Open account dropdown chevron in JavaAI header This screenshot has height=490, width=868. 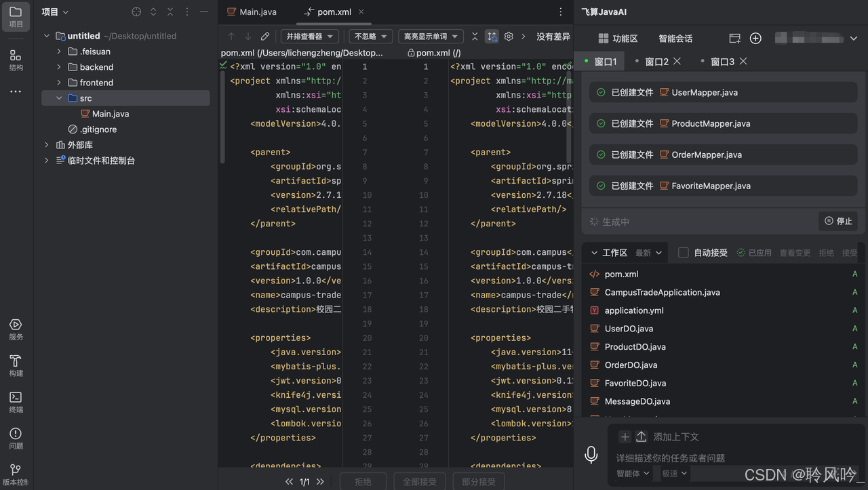coord(854,39)
